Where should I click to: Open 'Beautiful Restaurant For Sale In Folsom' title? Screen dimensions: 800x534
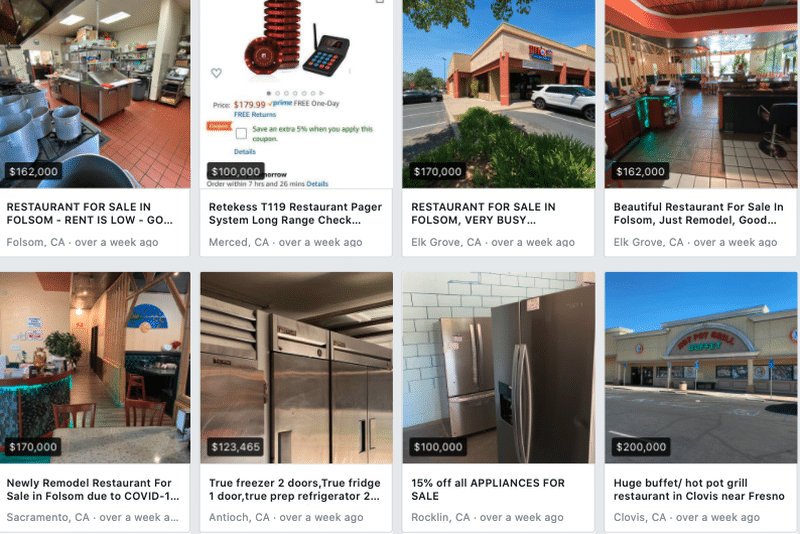[698, 213]
